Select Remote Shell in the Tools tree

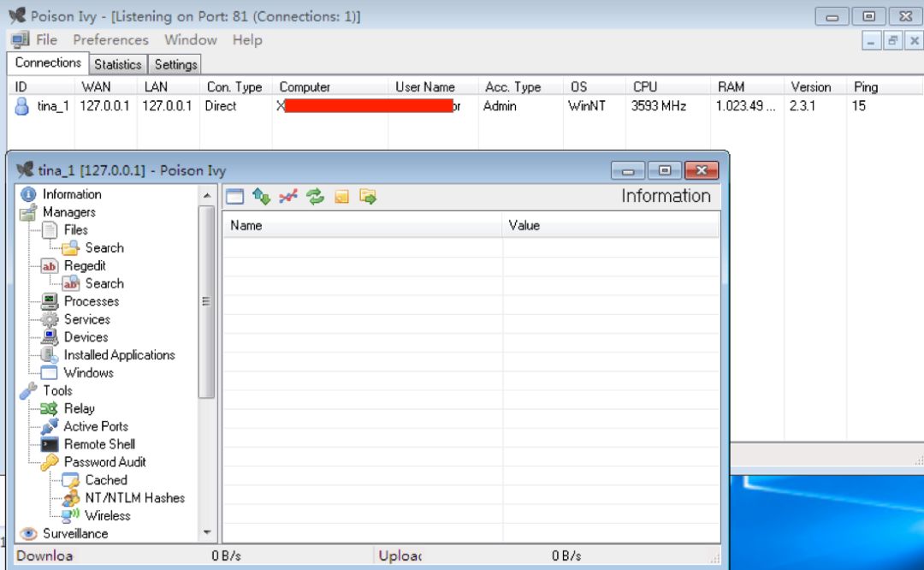tap(99, 444)
